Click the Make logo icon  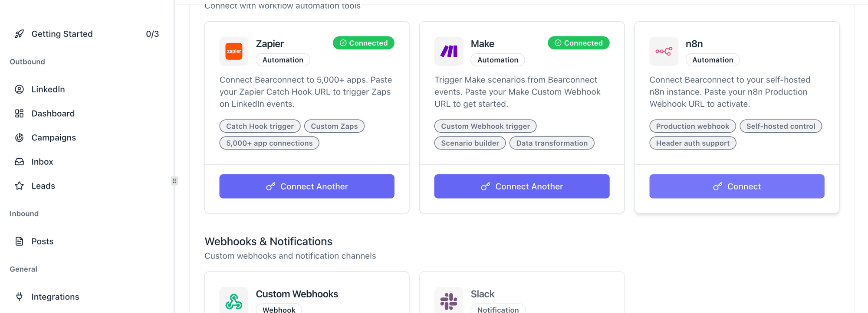click(x=449, y=51)
